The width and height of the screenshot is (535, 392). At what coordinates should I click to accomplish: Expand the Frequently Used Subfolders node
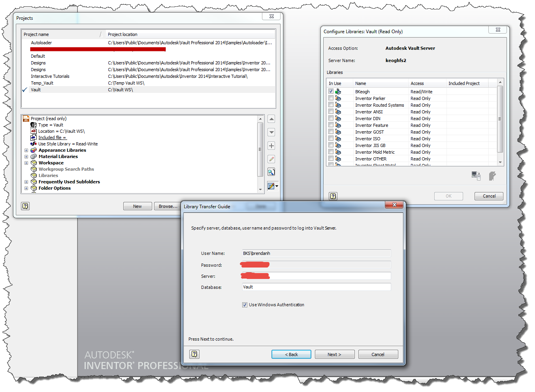tap(26, 182)
